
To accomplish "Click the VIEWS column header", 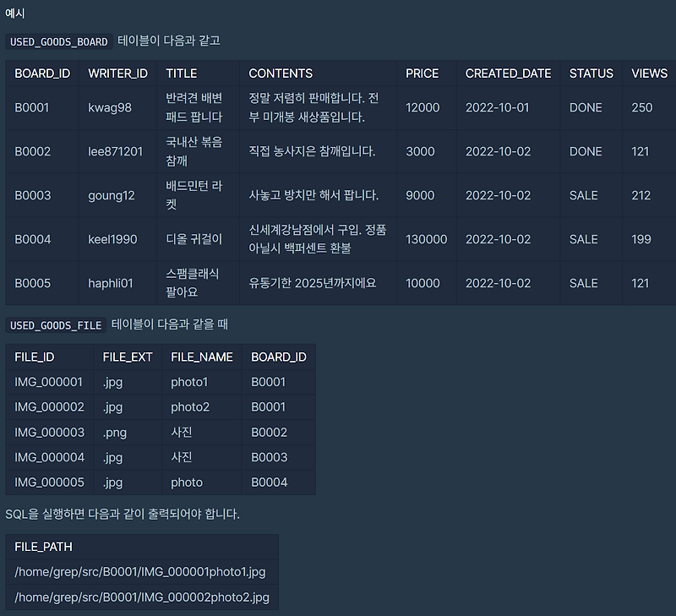I will point(649,74).
